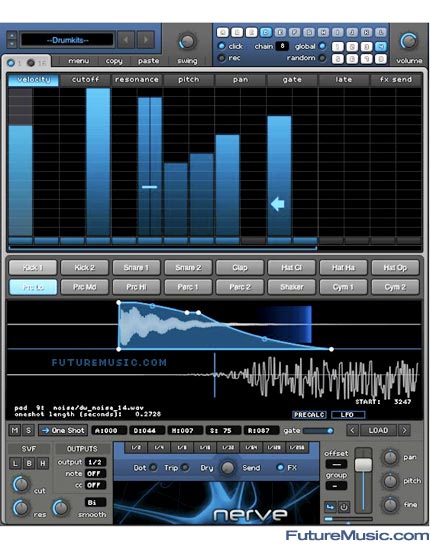
Task: Click the previous drumkit arrow button
Action: [x=126, y=40]
